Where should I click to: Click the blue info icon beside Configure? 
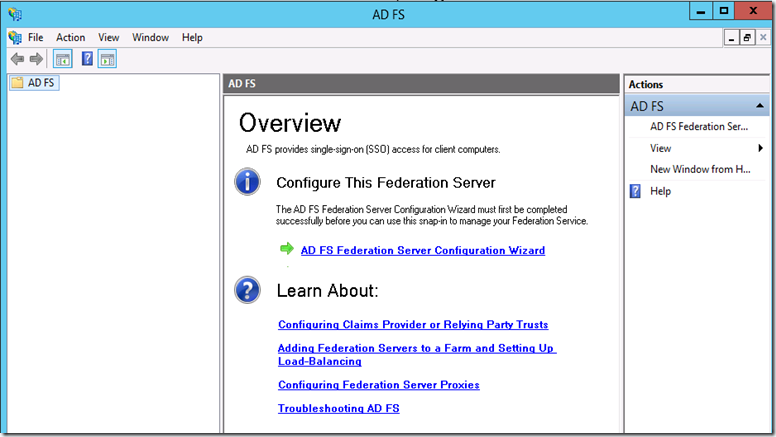point(247,182)
